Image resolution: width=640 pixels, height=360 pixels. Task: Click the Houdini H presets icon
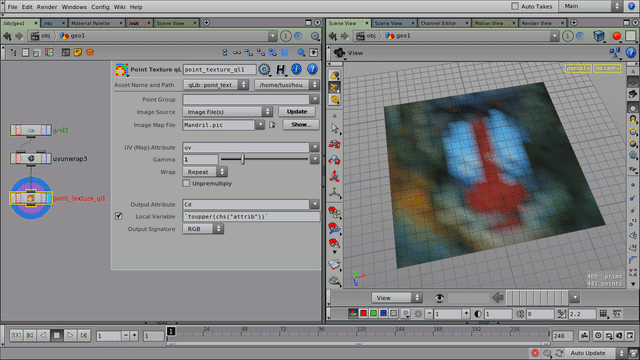(x=280, y=69)
